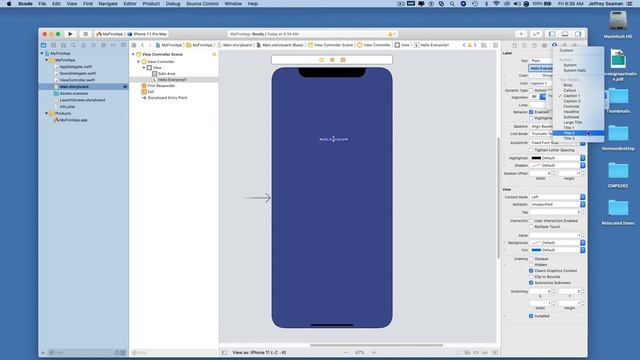Screen dimensions: 640x360
Task: Collapse Products group disclosure triangle
Action: [47, 113]
